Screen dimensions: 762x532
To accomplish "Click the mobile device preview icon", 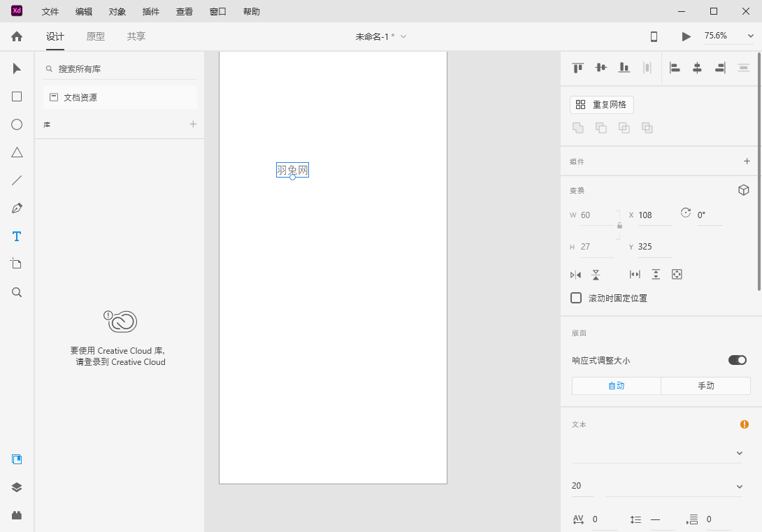I will [654, 36].
